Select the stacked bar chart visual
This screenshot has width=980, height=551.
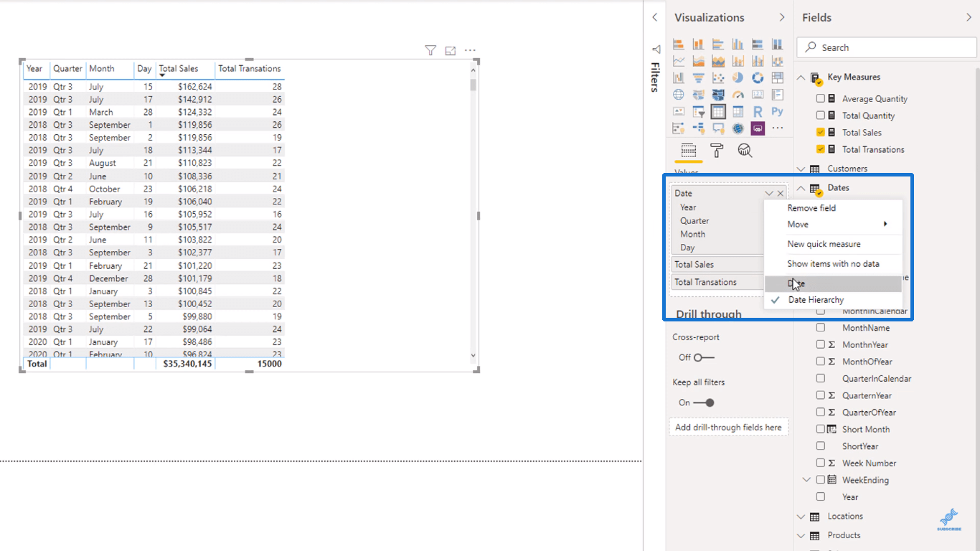point(679,44)
